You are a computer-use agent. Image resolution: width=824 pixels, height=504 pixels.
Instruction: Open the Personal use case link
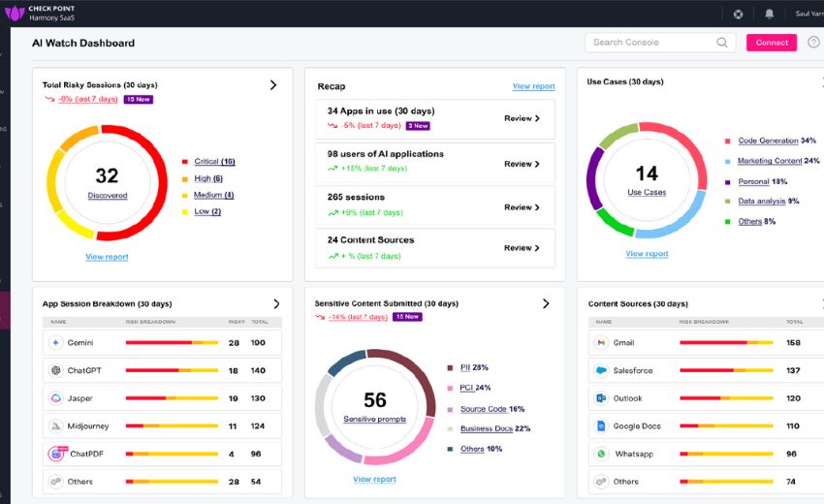[x=753, y=182]
